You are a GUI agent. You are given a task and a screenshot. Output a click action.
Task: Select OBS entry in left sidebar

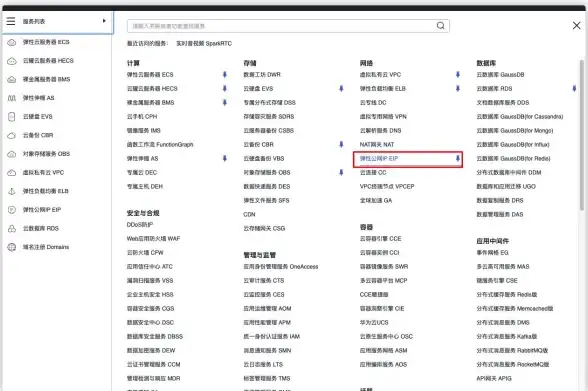tap(46, 154)
